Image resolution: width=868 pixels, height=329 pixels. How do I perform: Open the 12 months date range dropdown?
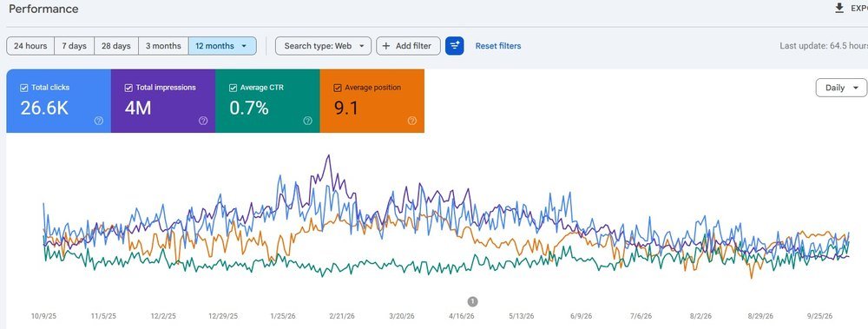(222, 46)
